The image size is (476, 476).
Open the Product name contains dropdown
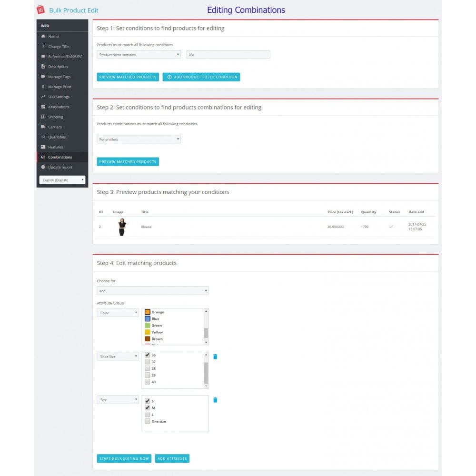[x=139, y=55]
